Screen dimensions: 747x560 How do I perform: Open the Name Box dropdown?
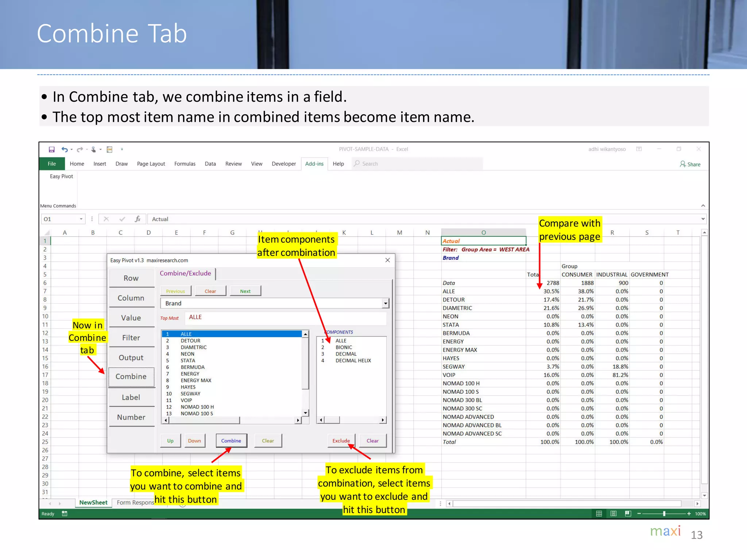tap(81, 219)
